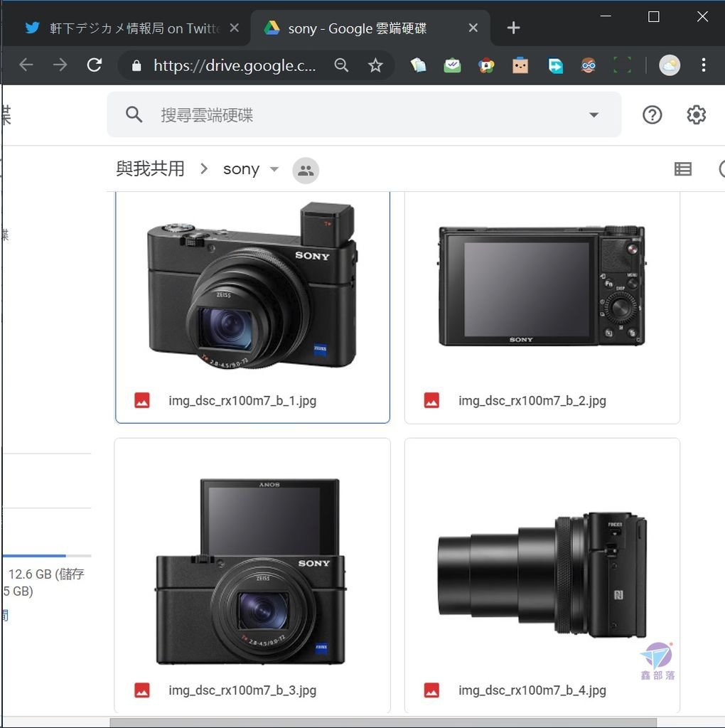This screenshot has width=725, height=728.
Task: Open Drive help question mark
Action: click(x=652, y=114)
